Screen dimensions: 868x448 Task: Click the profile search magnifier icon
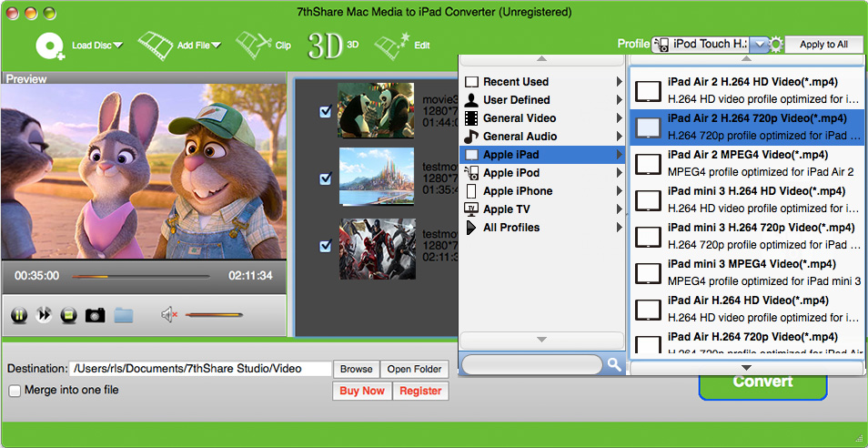point(614,364)
